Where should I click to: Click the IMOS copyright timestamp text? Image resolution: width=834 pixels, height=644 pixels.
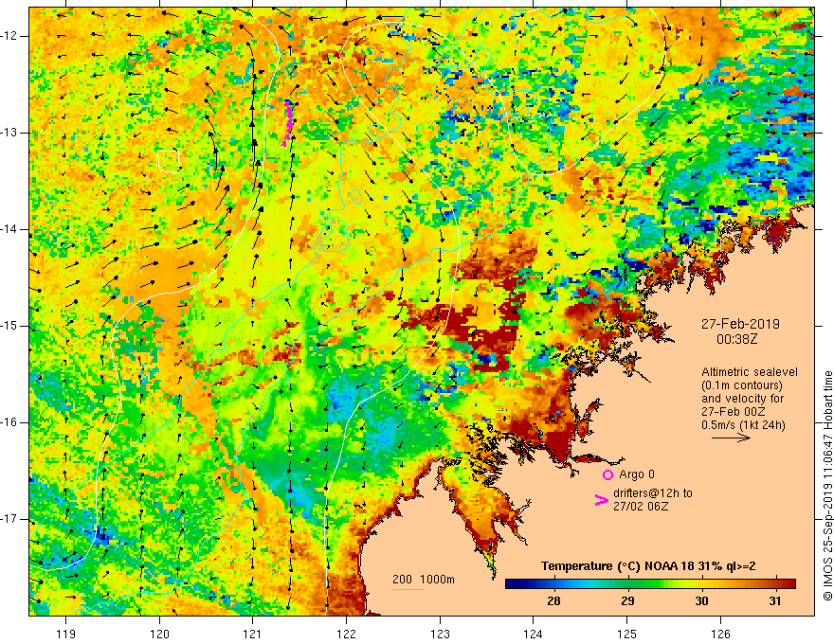coord(827,486)
